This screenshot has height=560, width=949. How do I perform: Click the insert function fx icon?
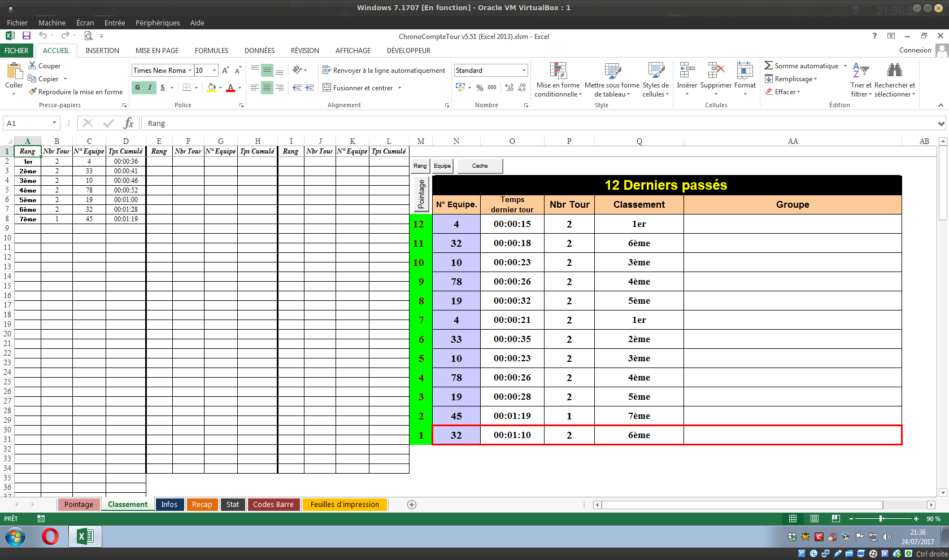(129, 123)
